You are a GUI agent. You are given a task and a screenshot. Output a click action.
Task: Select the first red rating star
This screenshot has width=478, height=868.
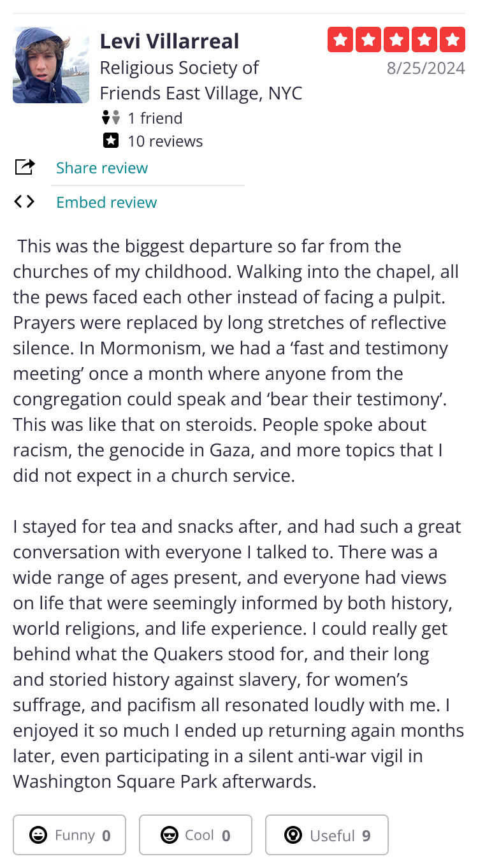coord(340,40)
